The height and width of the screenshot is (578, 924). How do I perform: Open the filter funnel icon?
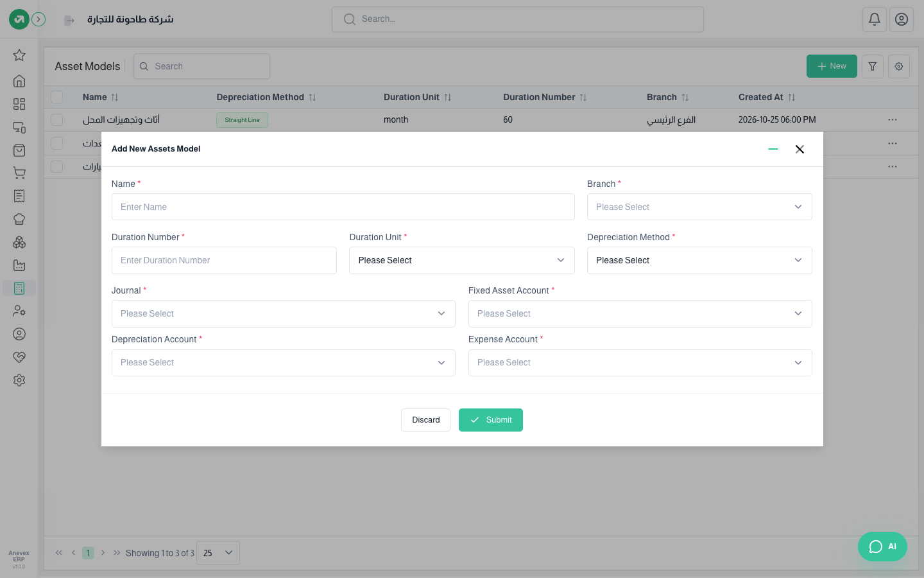pyautogui.click(x=873, y=66)
